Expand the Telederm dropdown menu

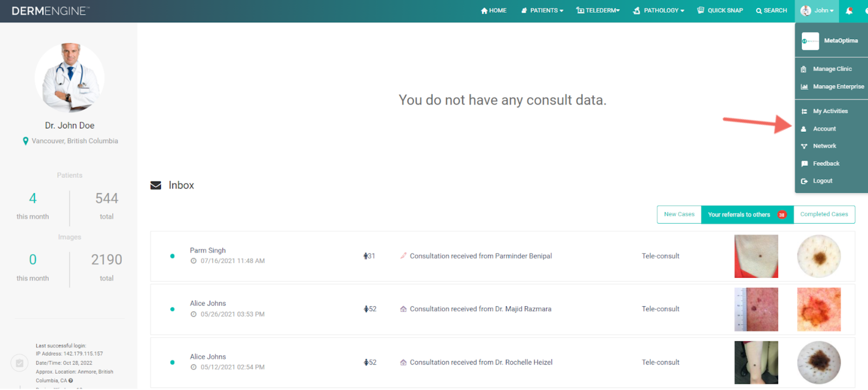(x=598, y=10)
